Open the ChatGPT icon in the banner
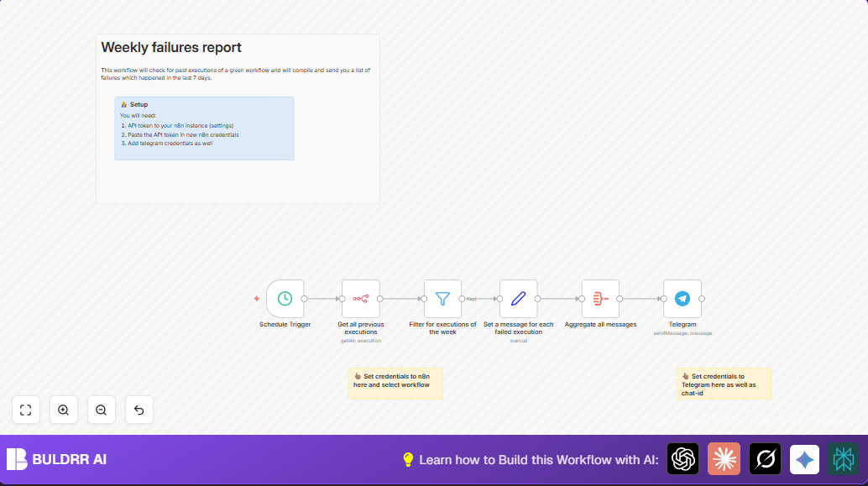This screenshot has width=868, height=486. [682, 459]
